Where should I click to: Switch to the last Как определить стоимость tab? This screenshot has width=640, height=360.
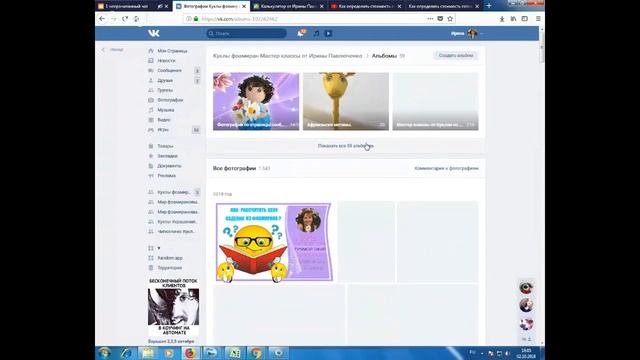443,6
